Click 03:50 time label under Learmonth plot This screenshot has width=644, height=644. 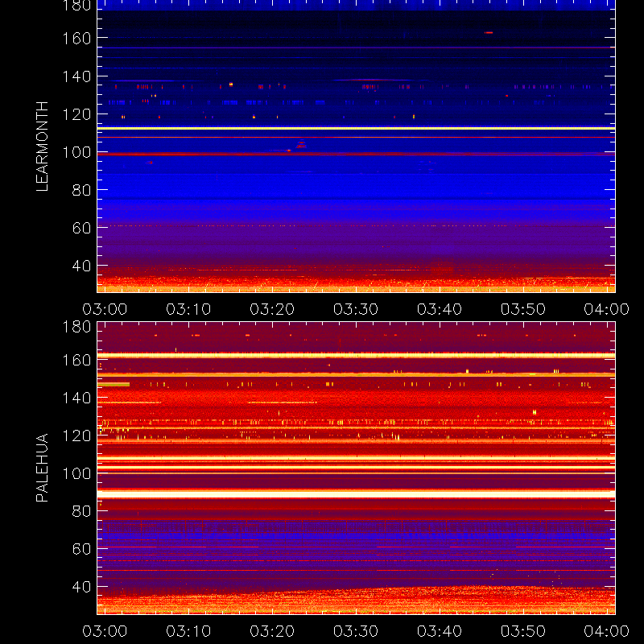522,309
